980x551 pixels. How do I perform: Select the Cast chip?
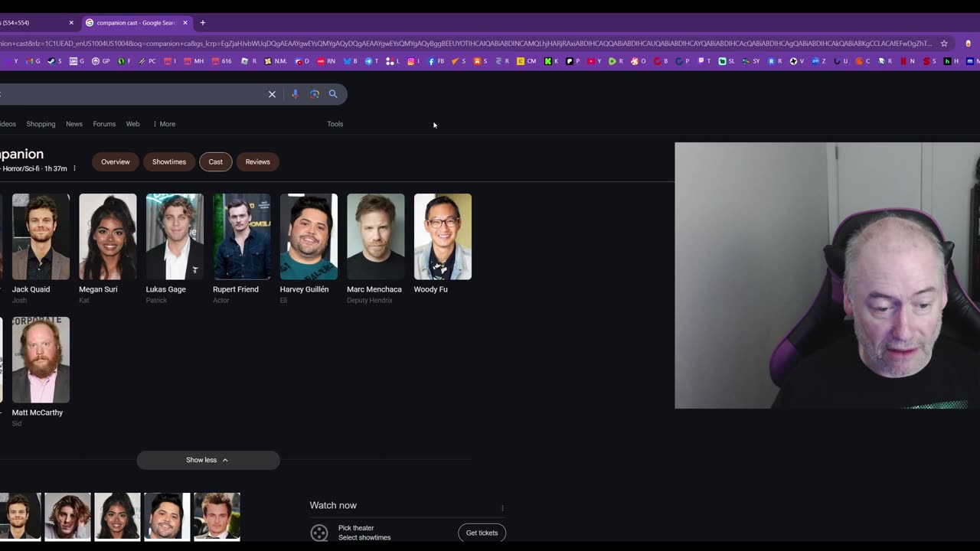[216, 161]
